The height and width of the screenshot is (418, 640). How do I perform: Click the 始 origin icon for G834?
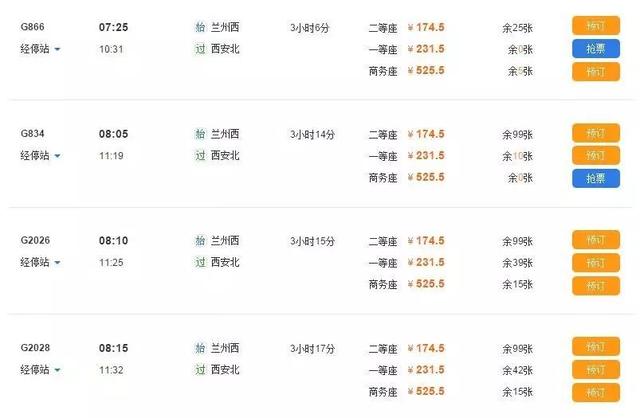tap(200, 134)
